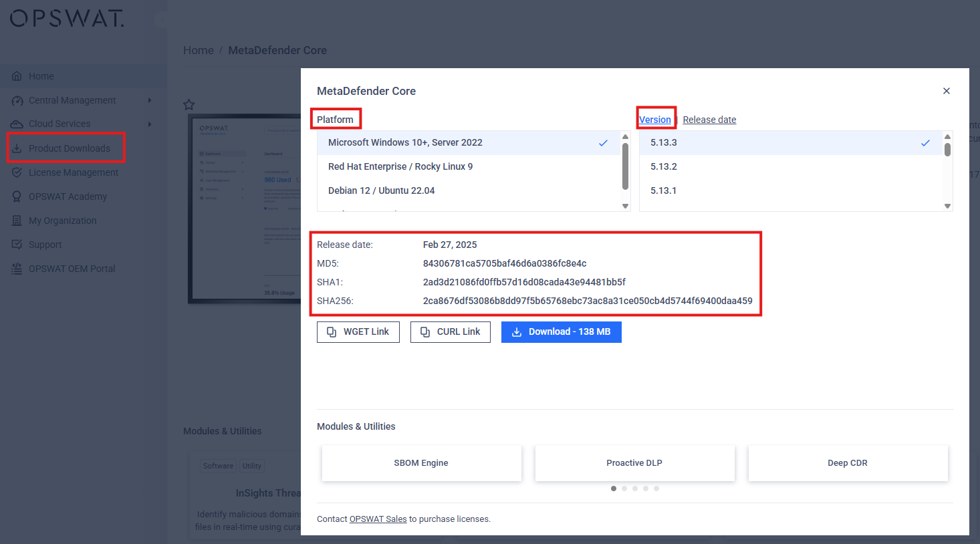The image size is (980, 544).
Task: Close the MetaDefender Core dialog
Action: [947, 91]
